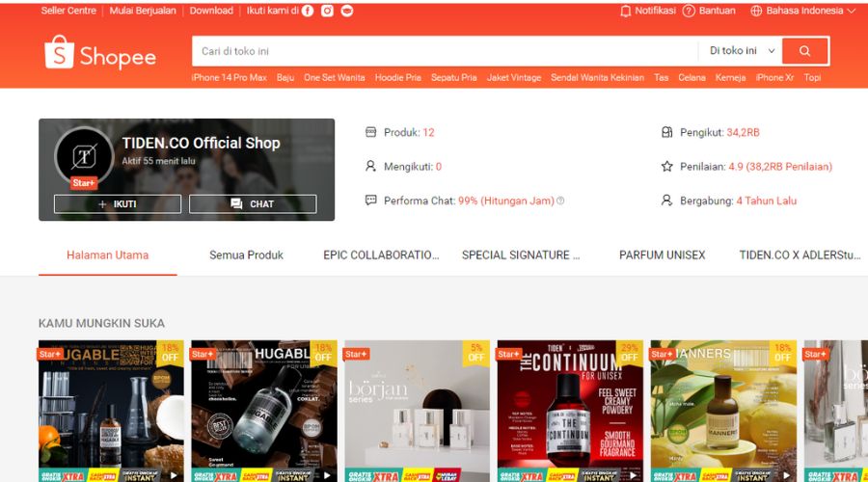The width and height of the screenshot is (868, 482).
Task: Click the CHAT button
Action: pyautogui.click(x=253, y=204)
